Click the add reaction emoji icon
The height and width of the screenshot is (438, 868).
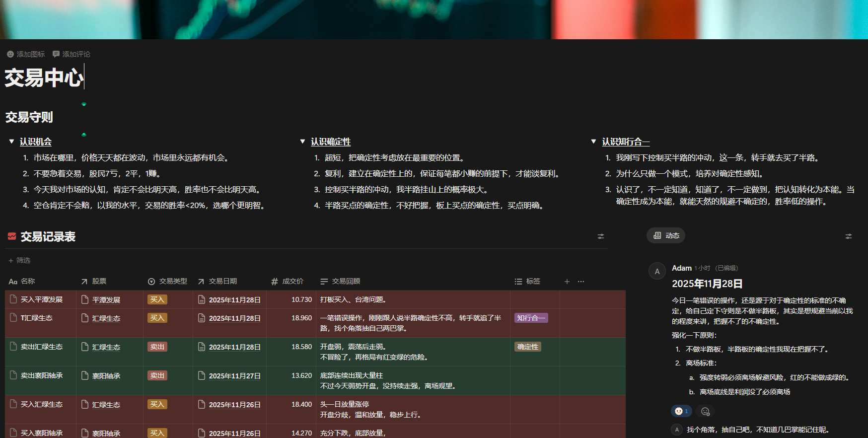point(705,411)
